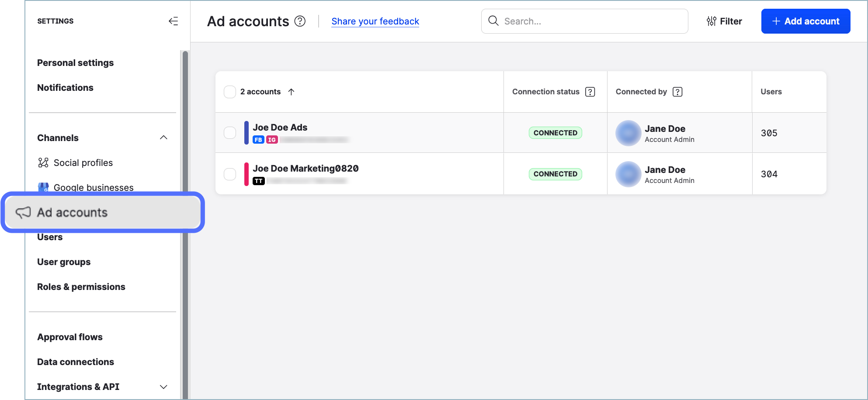This screenshot has height=400, width=868.
Task: Click the Add account button
Action: 806,21
